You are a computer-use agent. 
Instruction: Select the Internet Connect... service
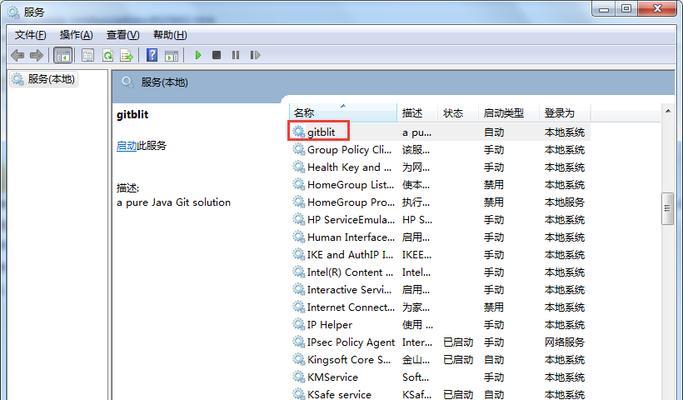click(x=440, y=307)
